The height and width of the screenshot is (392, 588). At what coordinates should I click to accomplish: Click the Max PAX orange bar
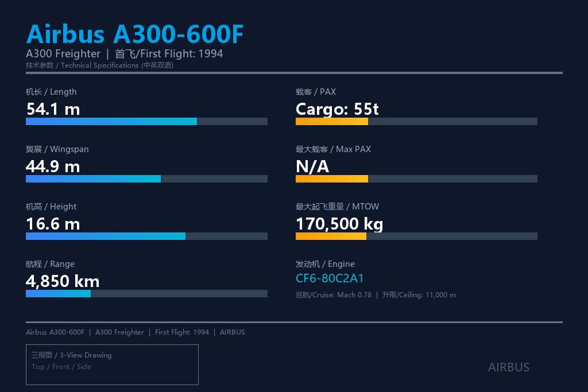click(x=417, y=178)
